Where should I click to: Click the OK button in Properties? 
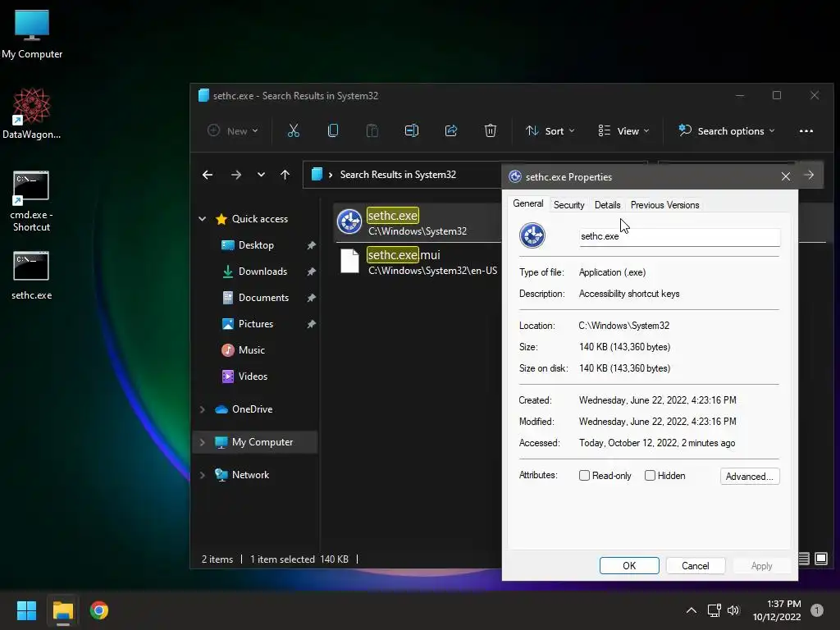[629, 566]
